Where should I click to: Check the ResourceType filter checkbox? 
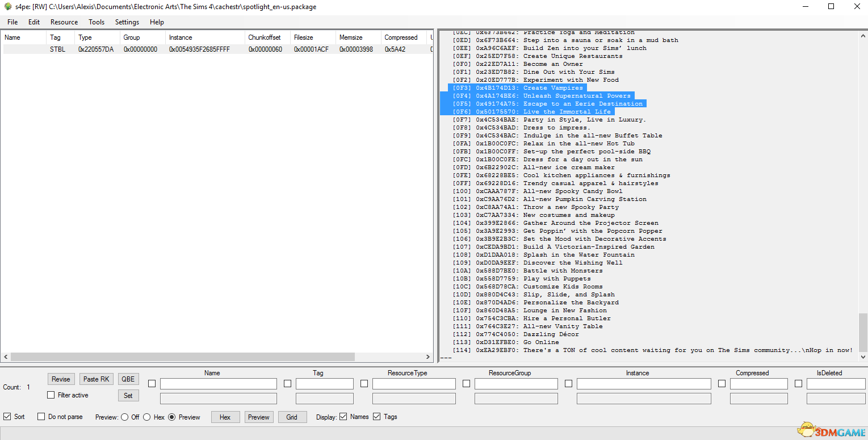pos(364,384)
